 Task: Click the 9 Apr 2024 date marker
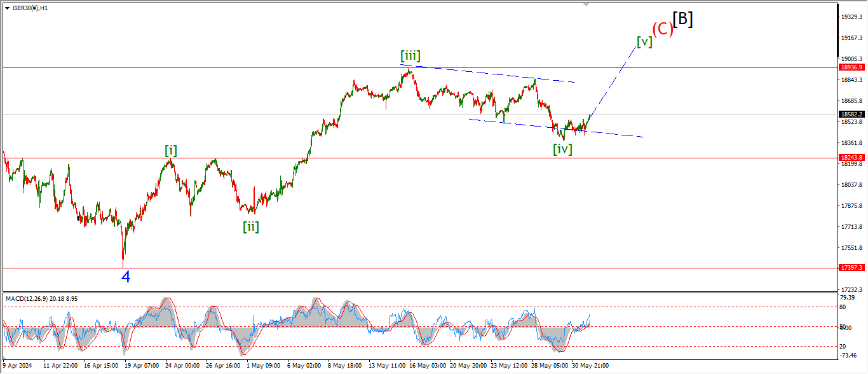pos(17,366)
